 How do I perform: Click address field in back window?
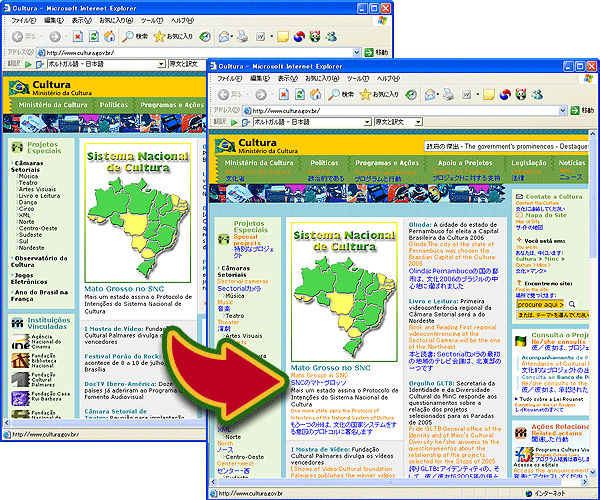198,53
